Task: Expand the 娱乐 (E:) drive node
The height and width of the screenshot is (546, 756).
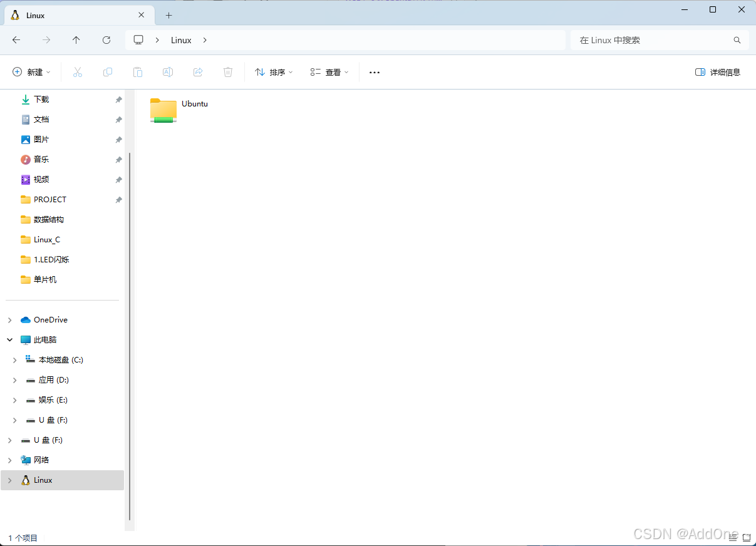Action: tap(15, 400)
